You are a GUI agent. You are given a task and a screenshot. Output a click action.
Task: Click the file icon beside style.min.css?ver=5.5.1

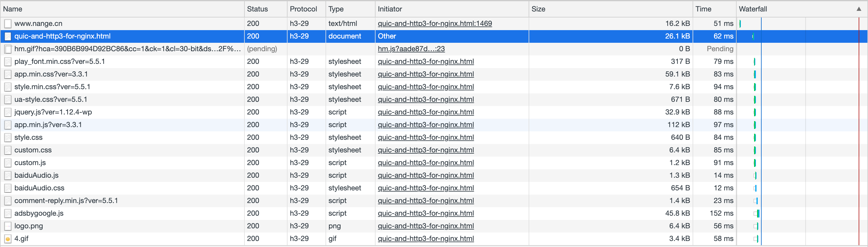(8, 87)
